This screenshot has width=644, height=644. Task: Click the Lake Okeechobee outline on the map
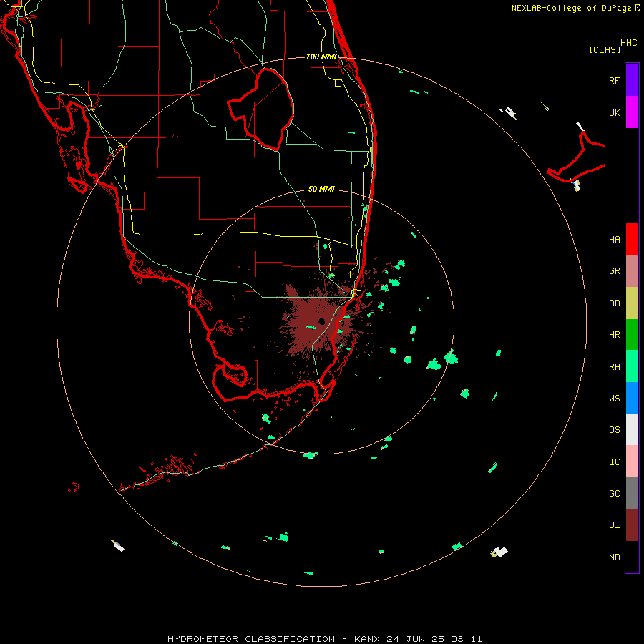pyautogui.click(x=260, y=109)
